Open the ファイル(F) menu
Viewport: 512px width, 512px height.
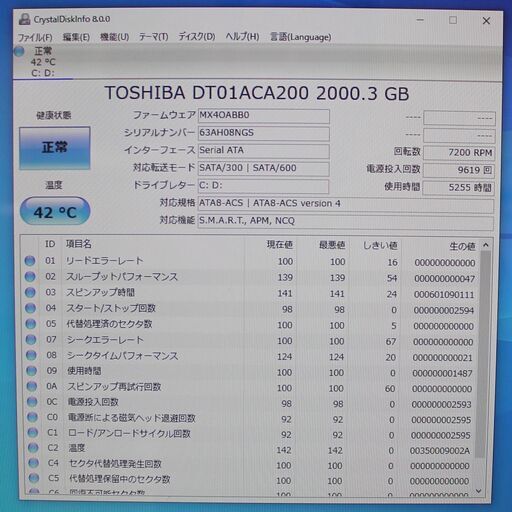point(35,37)
